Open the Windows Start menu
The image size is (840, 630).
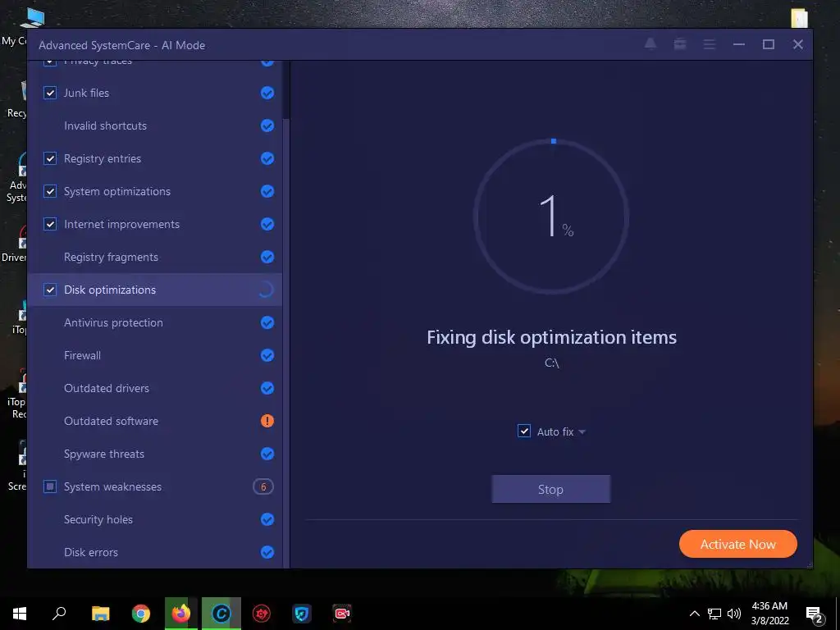[20, 614]
